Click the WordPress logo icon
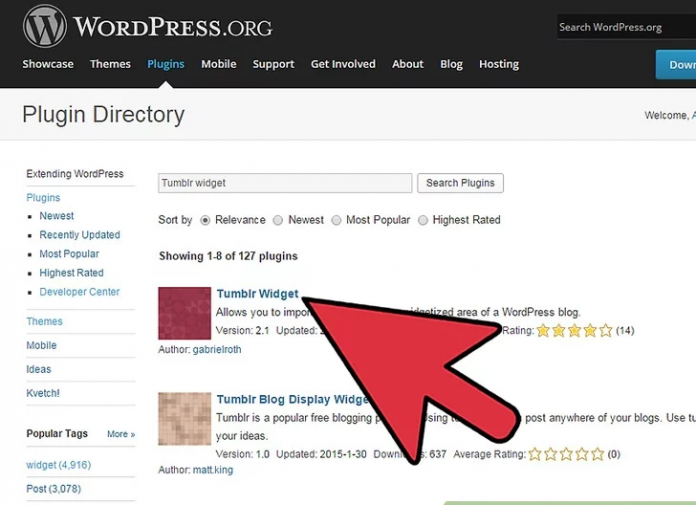Screen dimensions: 696x505 click(44, 26)
